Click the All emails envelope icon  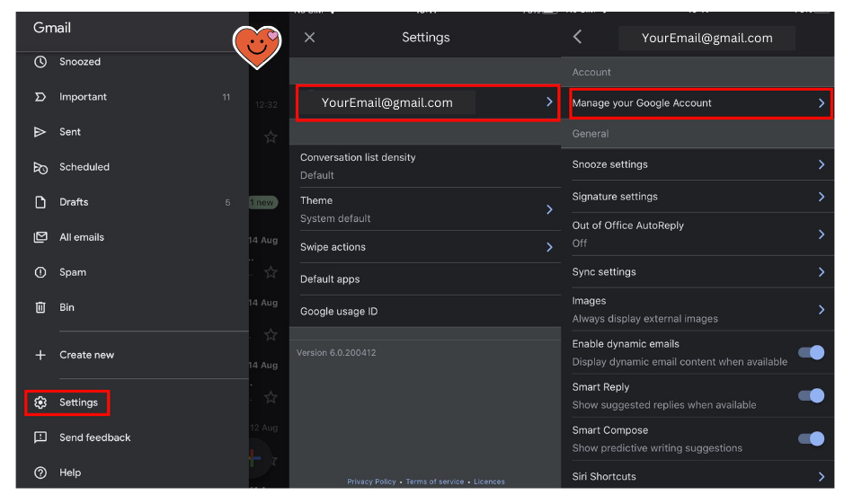click(x=40, y=237)
